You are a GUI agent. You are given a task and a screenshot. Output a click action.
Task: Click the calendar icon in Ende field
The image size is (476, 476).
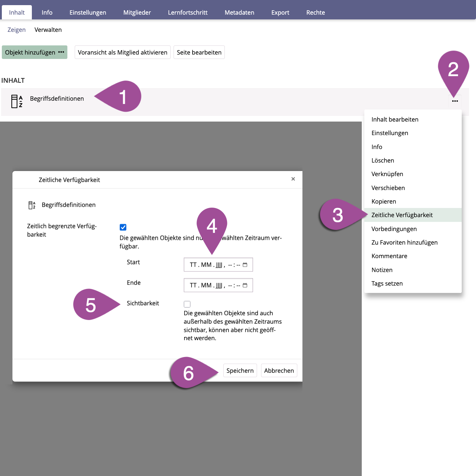pyautogui.click(x=245, y=285)
